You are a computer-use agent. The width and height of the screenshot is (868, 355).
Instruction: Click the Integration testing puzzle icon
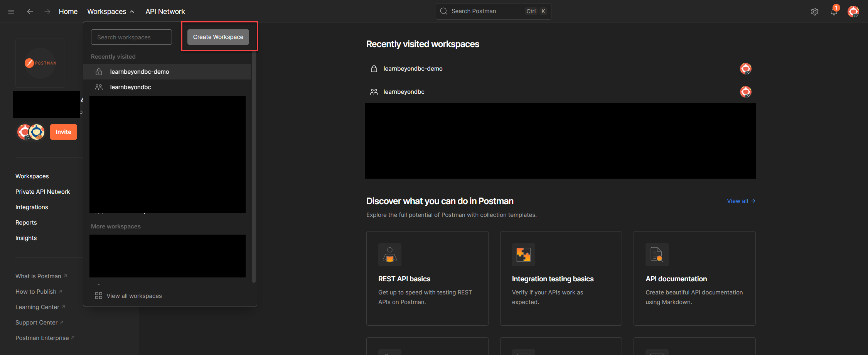(524, 255)
